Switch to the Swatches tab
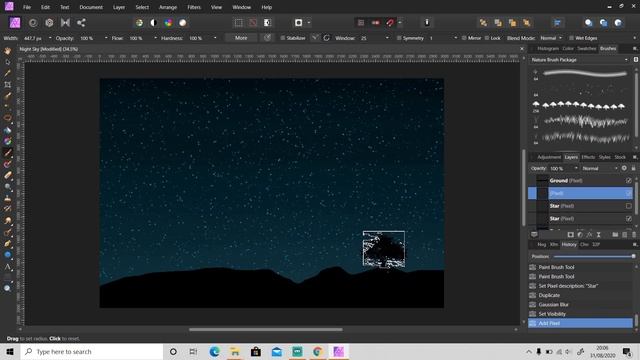This screenshot has height=360, width=640. coord(587,49)
